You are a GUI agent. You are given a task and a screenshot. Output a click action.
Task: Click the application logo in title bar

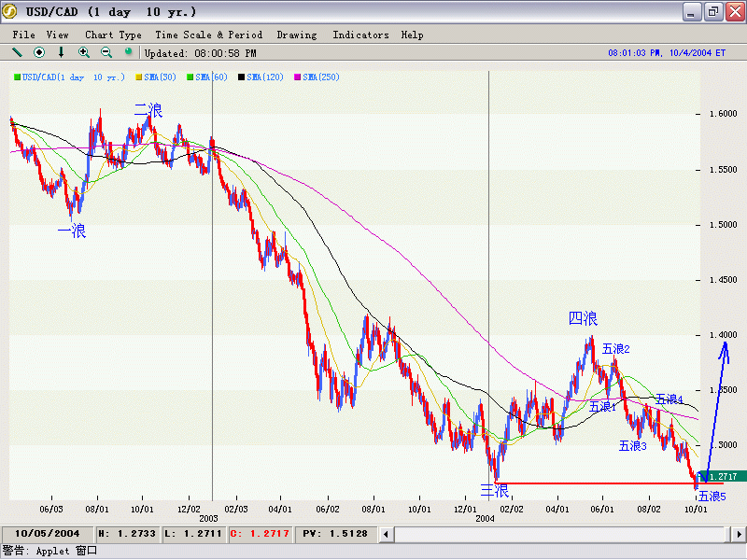[x=10, y=12]
